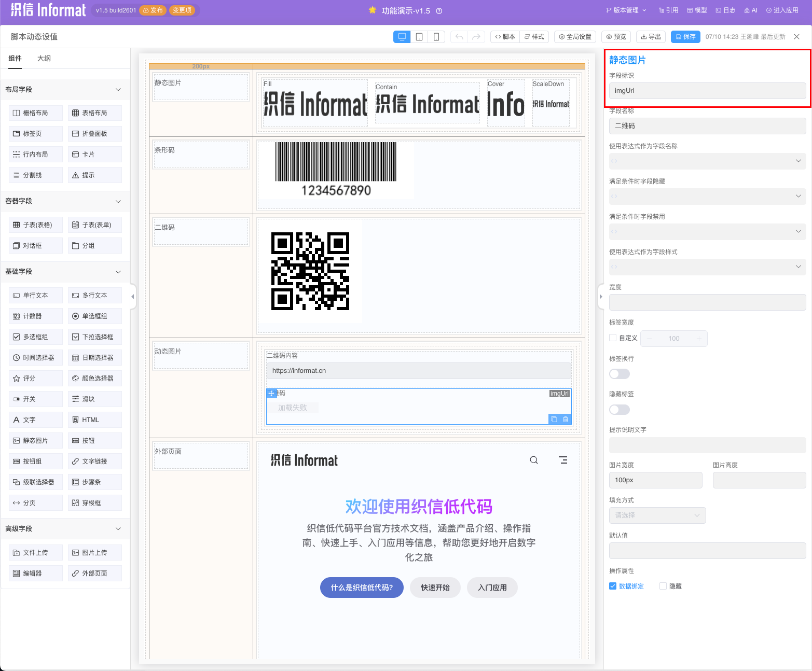Click the 保存 button

pos(685,37)
